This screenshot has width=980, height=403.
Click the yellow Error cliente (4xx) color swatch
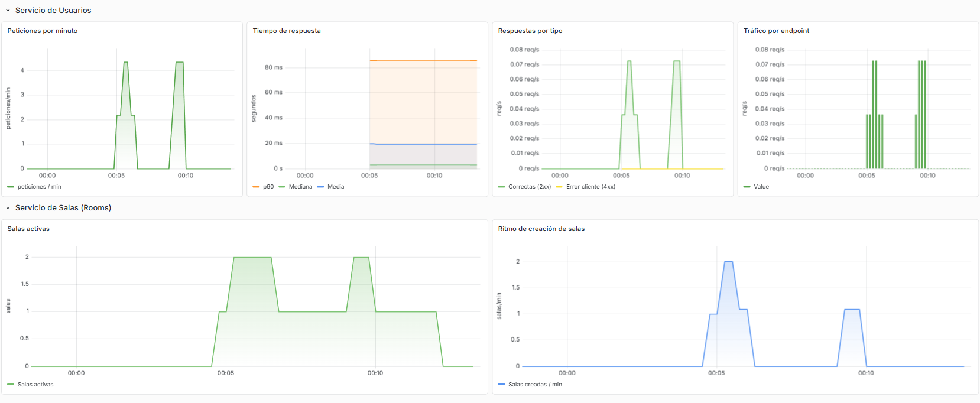pyautogui.click(x=559, y=187)
